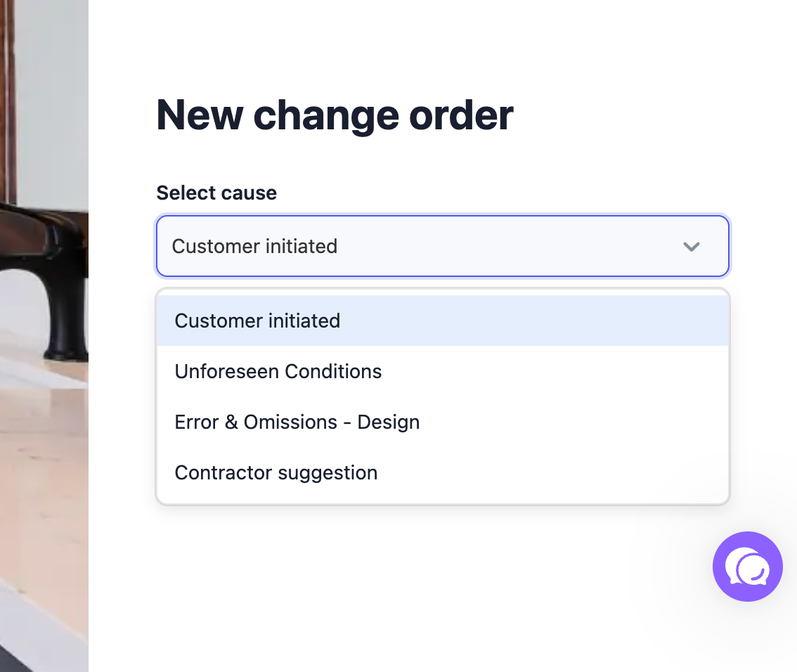The image size is (797, 672).
Task: Launch live chat from the bubble button
Action: tap(747, 567)
